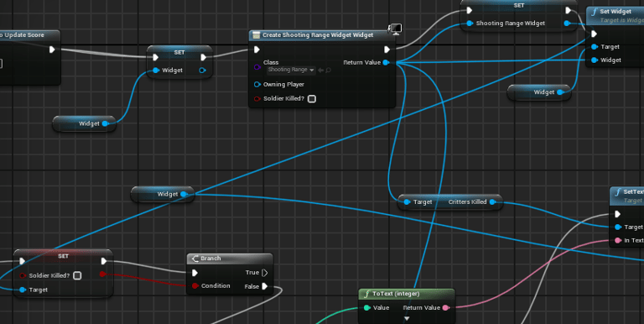
Task: Select the ToText (integer) node header
Action: coord(407,294)
